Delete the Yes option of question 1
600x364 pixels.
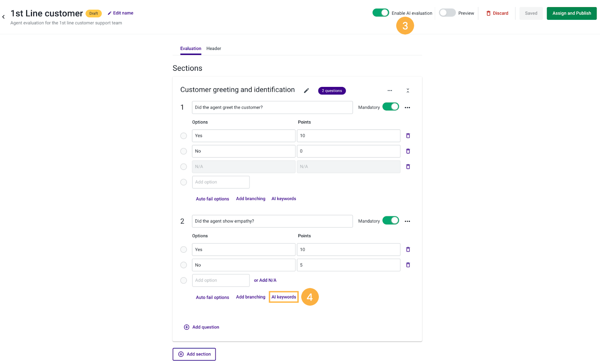point(408,136)
